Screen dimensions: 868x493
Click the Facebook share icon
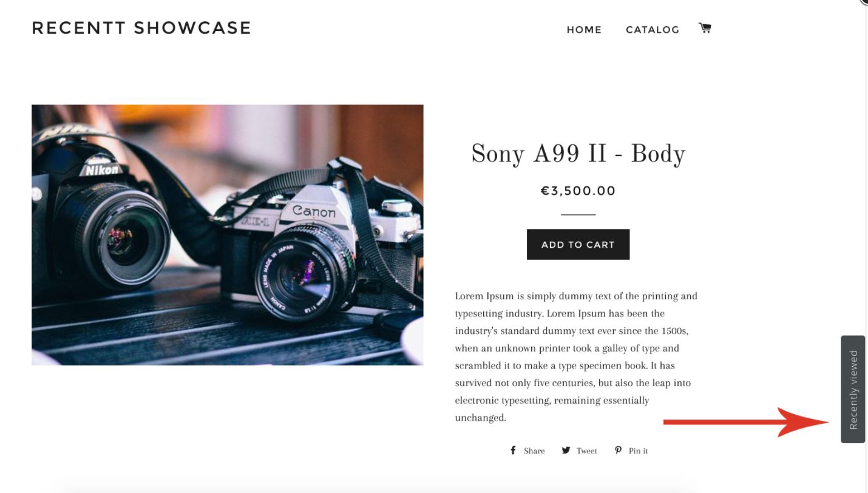coord(513,450)
